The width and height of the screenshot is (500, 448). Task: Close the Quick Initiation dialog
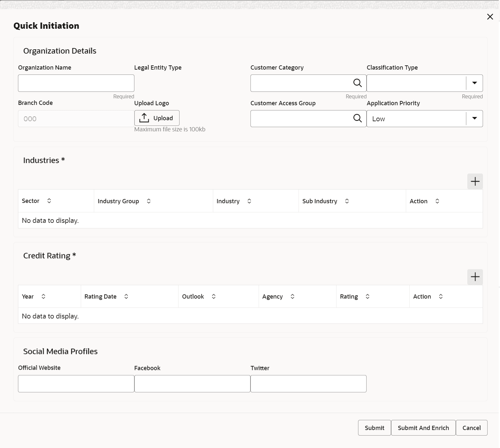[x=490, y=17]
